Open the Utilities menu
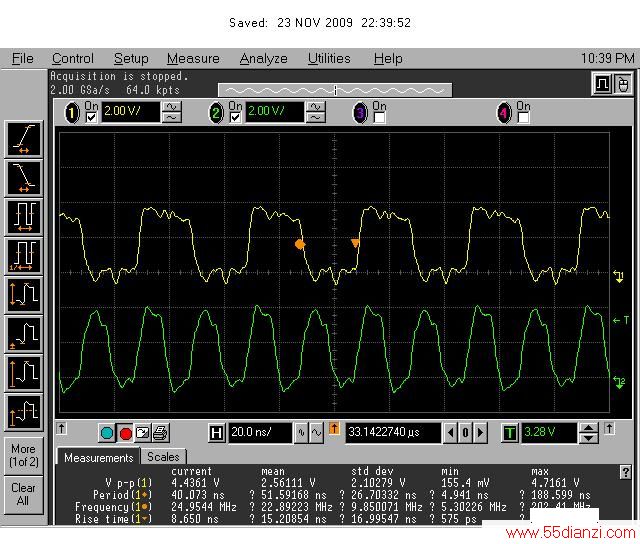 point(329,59)
